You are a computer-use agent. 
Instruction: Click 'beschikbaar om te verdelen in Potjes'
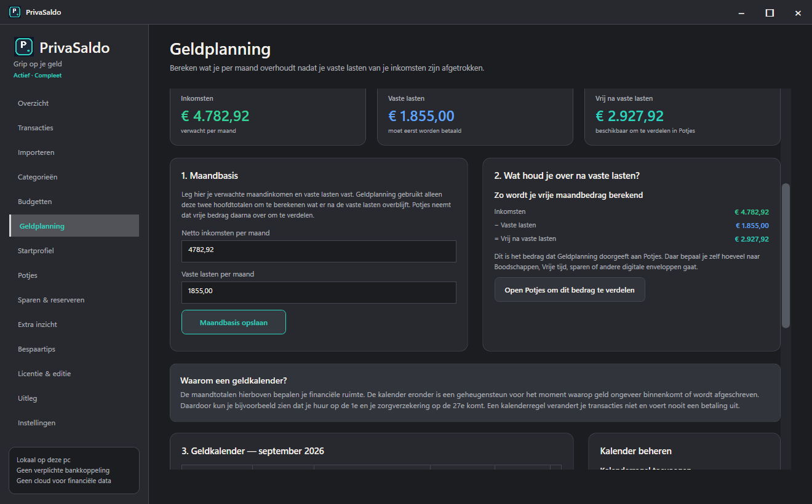click(x=645, y=131)
